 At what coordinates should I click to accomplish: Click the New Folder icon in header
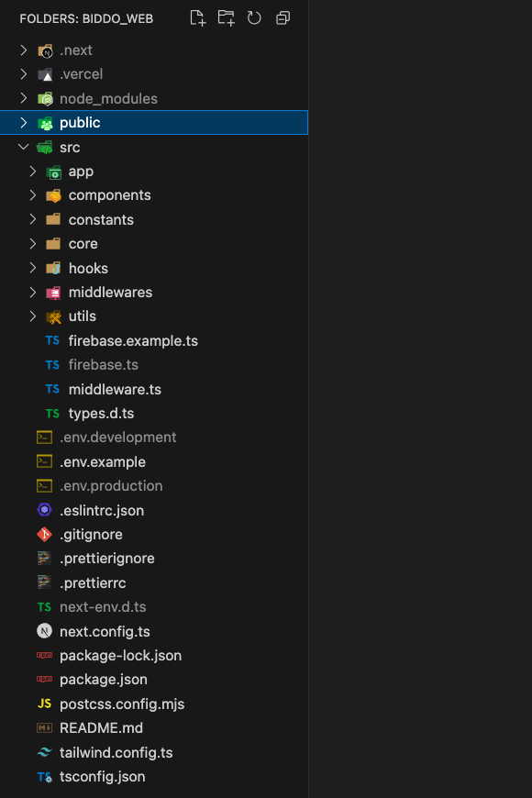(226, 18)
